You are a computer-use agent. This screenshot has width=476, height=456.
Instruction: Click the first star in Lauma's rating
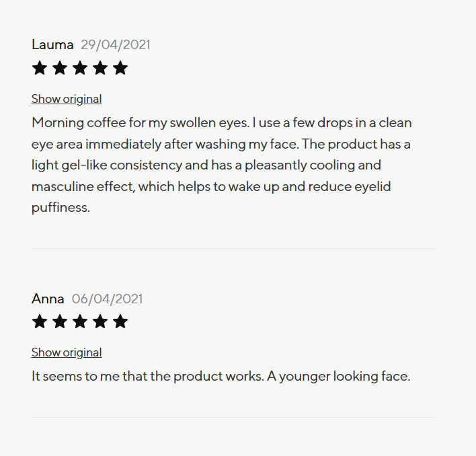click(40, 68)
